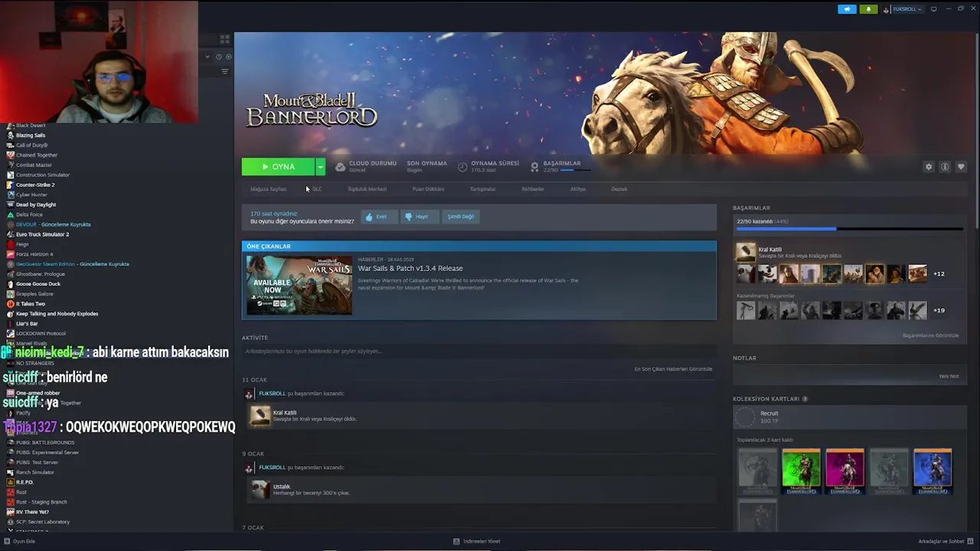Open Rehberler tab

[533, 189]
